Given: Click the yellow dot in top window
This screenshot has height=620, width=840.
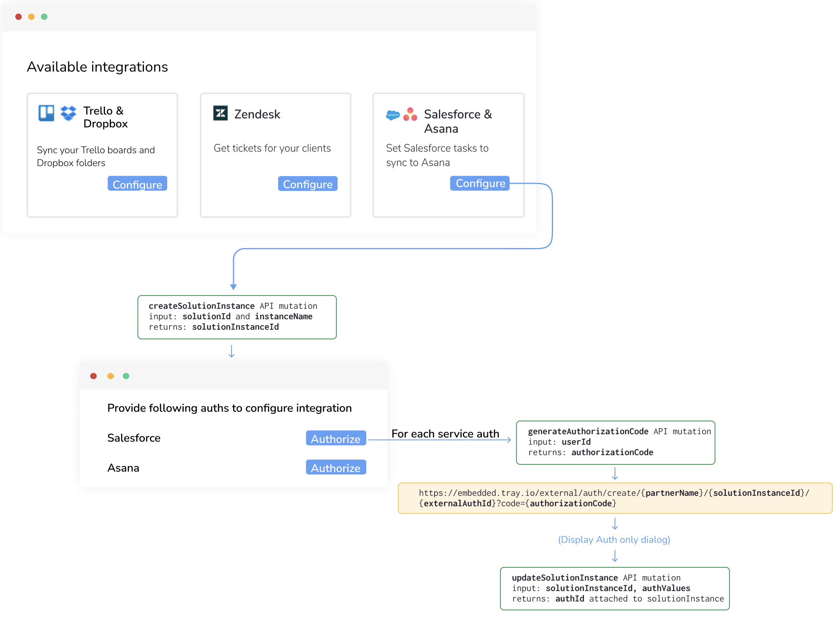Looking at the screenshot, I should (x=31, y=17).
